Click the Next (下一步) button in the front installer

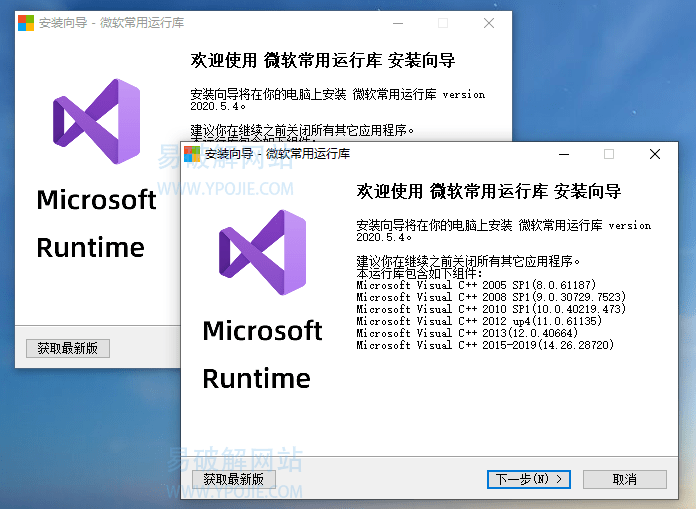529,479
